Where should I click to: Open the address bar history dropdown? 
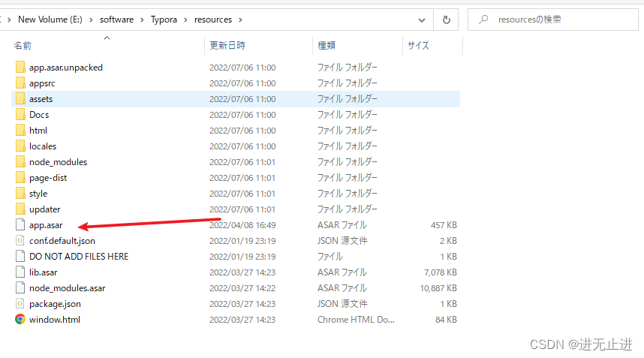click(421, 20)
